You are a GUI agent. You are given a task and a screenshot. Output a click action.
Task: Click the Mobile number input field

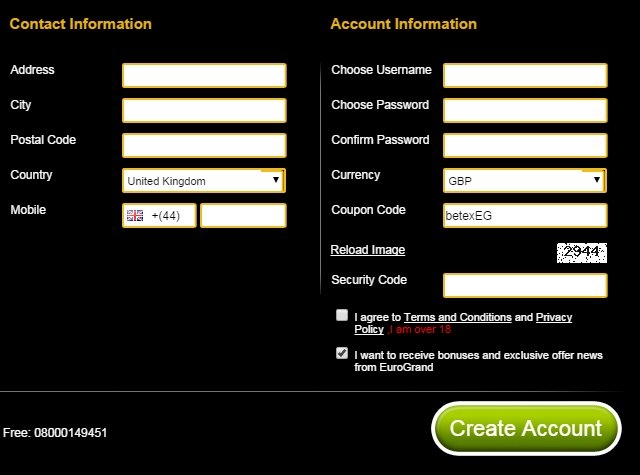[243, 215]
